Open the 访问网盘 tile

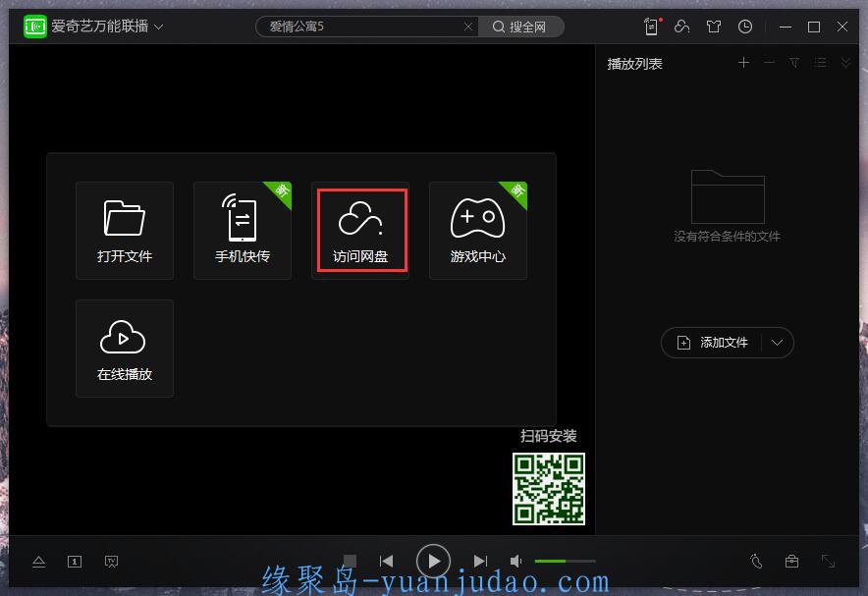[x=360, y=231]
